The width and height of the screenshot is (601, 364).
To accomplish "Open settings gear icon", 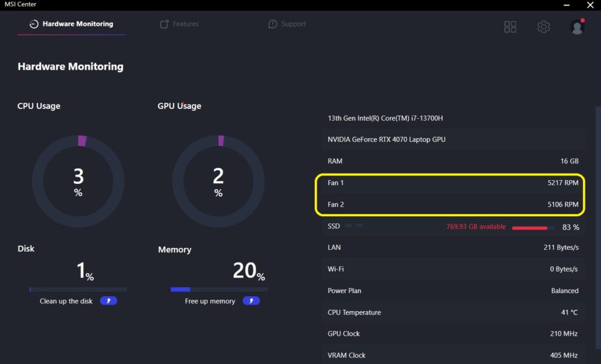I will [x=543, y=26].
